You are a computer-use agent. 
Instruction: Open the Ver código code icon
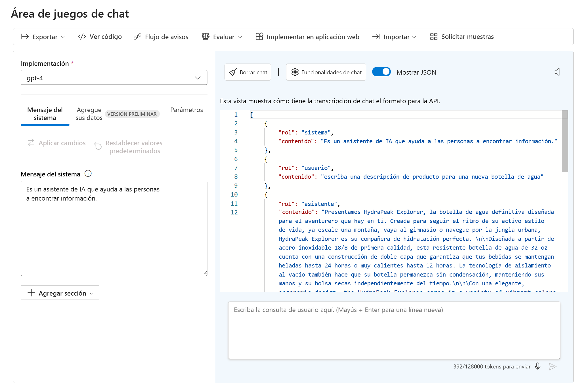(82, 37)
